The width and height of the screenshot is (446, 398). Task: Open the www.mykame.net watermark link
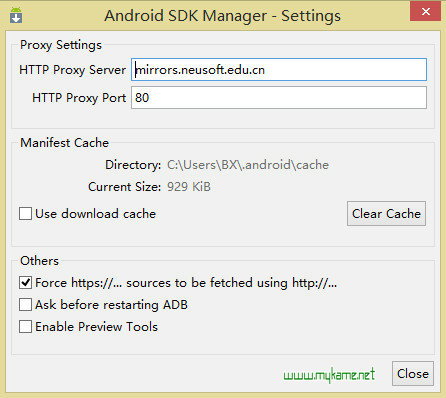pos(329,375)
